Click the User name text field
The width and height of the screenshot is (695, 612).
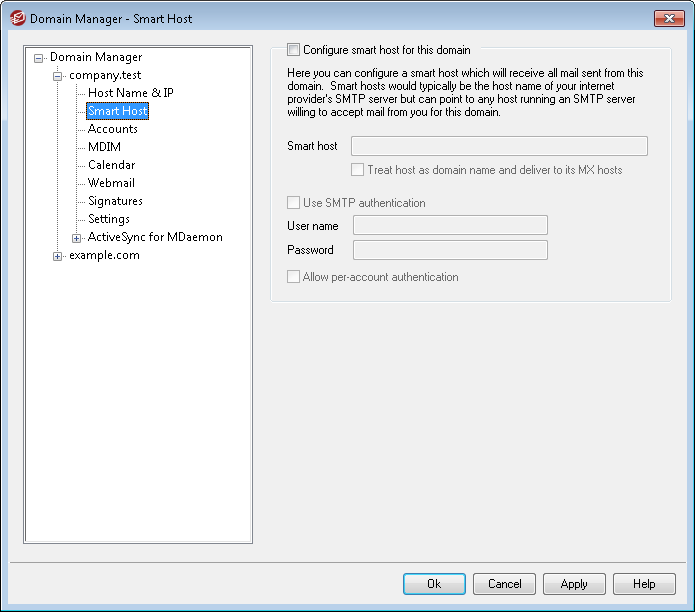pos(450,226)
